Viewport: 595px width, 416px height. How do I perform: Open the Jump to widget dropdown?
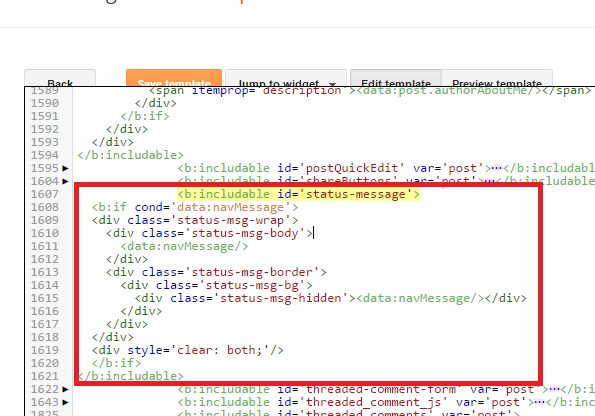286,78
